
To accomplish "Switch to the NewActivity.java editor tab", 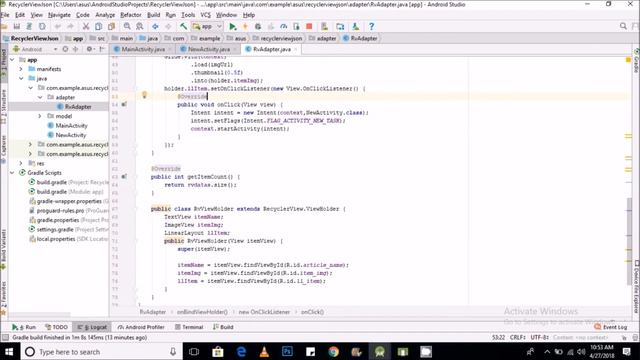I will pos(208,49).
